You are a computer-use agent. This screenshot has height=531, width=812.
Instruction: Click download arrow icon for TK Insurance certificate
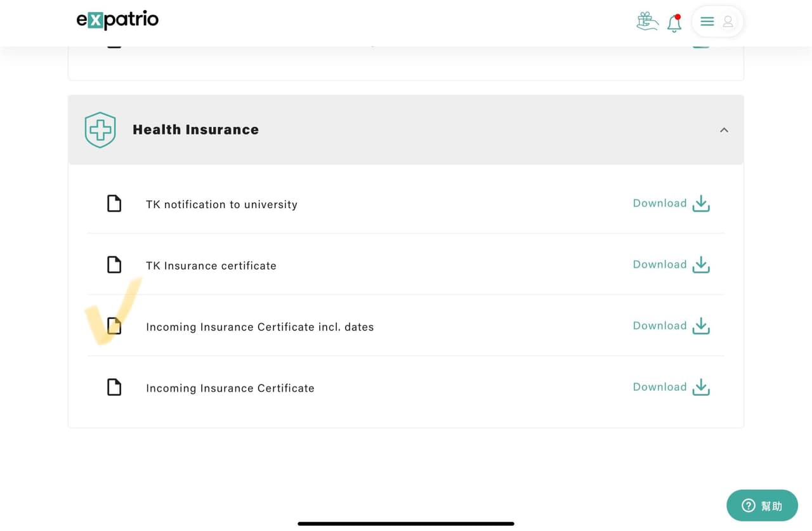[x=701, y=265]
